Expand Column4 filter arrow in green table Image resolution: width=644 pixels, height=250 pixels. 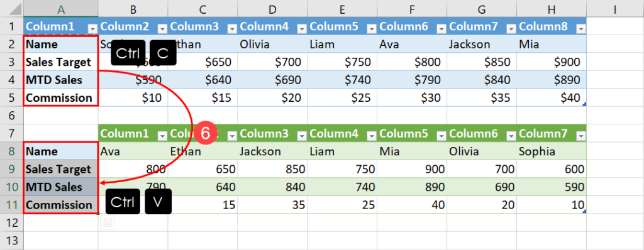(x=372, y=135)
